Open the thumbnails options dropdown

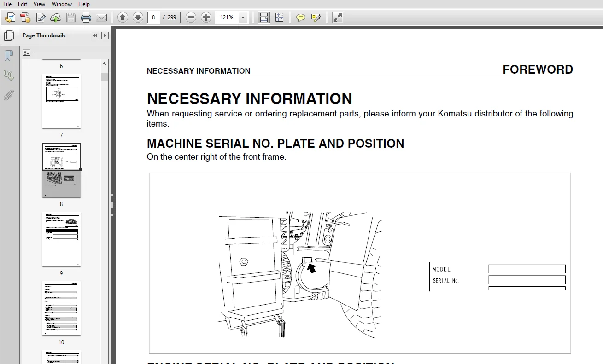click(29, 52)
